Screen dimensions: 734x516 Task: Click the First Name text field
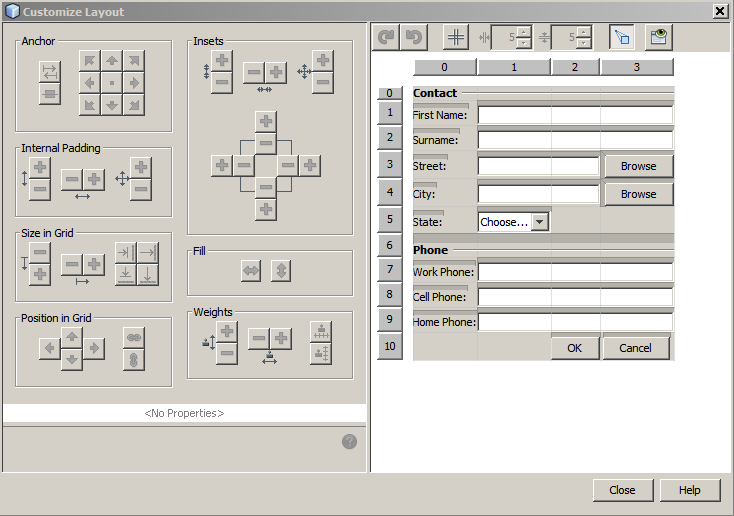[575, 115]
